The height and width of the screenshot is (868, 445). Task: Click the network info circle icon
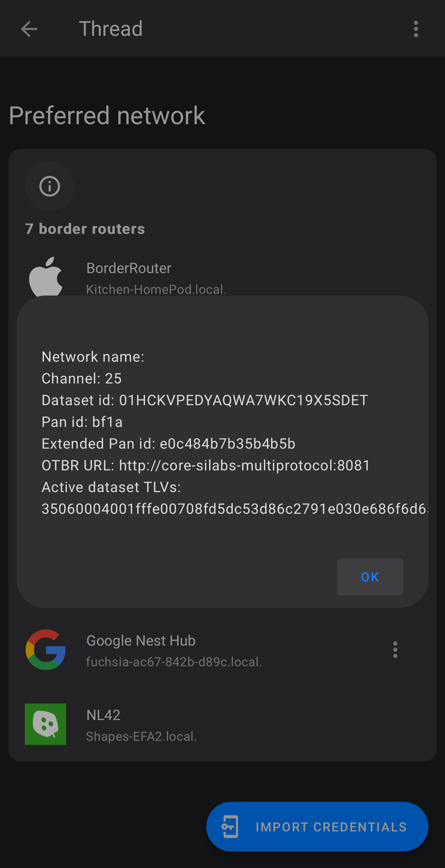[50, 186]
